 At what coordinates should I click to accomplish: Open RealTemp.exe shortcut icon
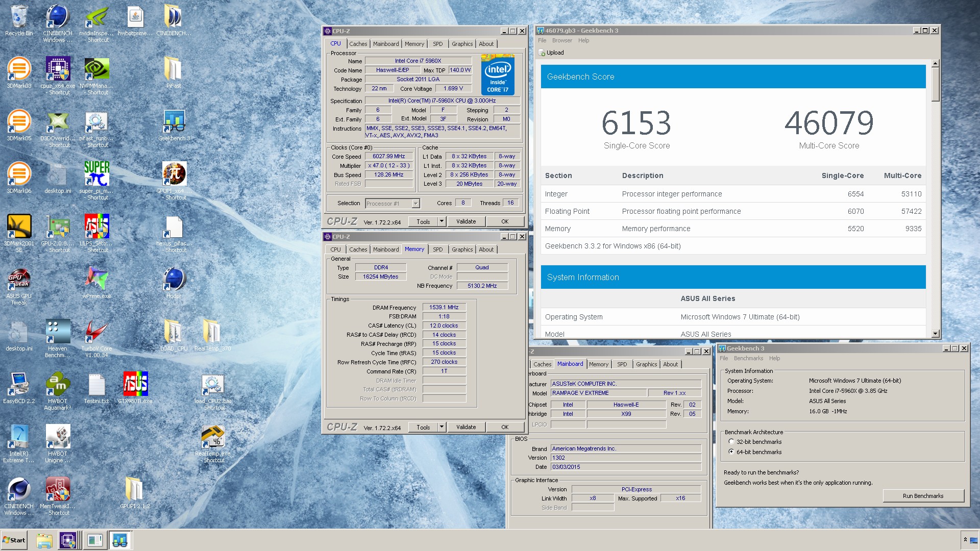[213, 443]
